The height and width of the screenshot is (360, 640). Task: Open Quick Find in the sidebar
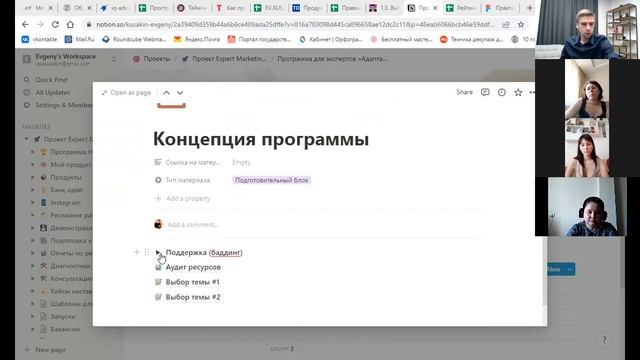(x=51, y=80)
